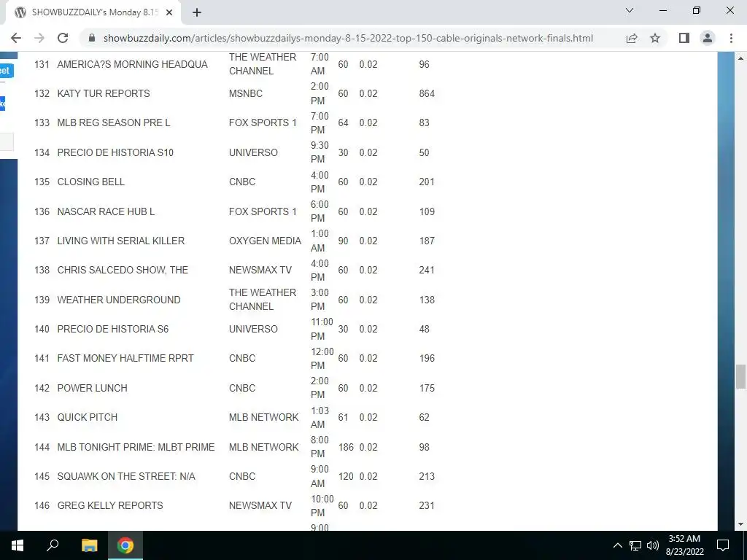Click SQUAWK ON THE STREET: N/A
The image size is (747, 560).
click(126, 476)
